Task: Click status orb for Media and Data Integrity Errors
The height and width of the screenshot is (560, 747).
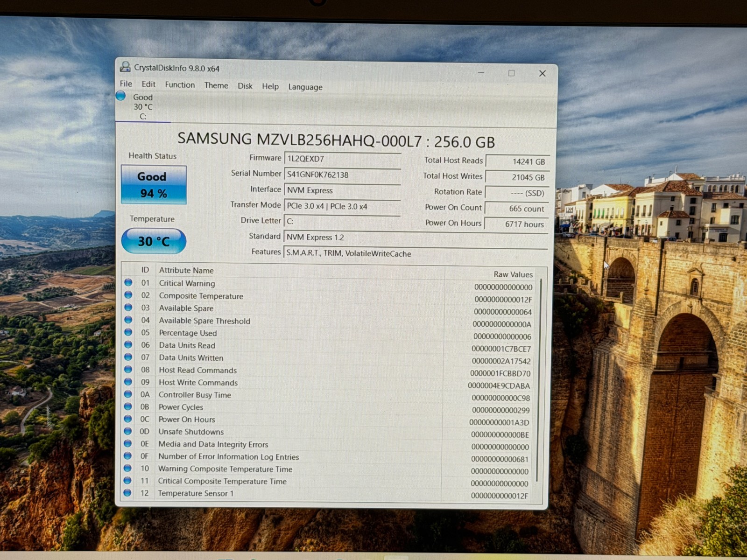Action: (x=127, y=443)
